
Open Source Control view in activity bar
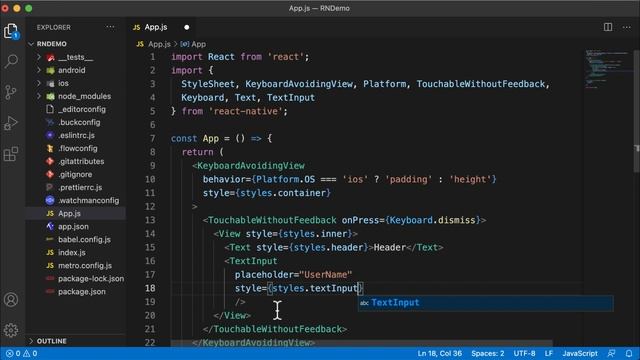(x=11, y=92)
